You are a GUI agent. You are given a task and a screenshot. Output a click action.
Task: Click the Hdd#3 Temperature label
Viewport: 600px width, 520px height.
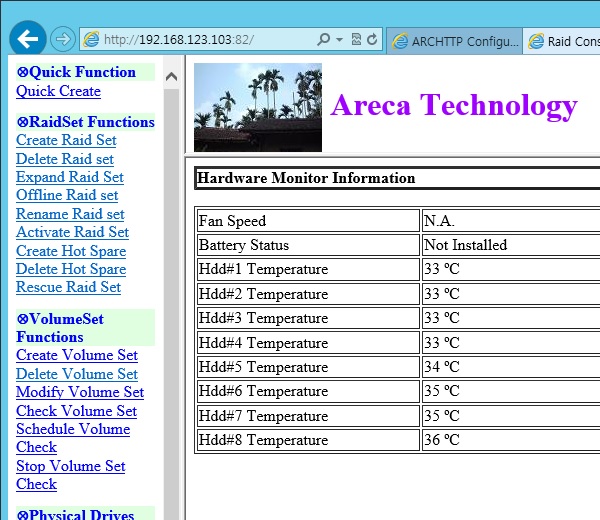(263, 318)
